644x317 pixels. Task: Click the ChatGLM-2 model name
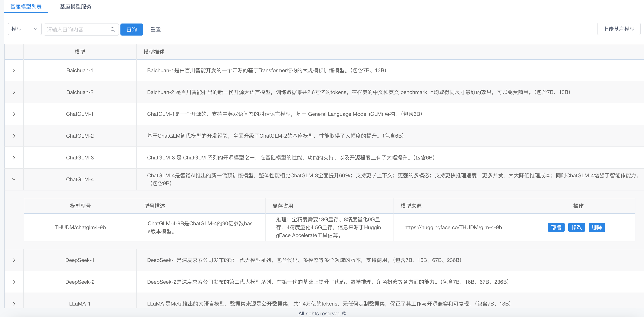80,136
